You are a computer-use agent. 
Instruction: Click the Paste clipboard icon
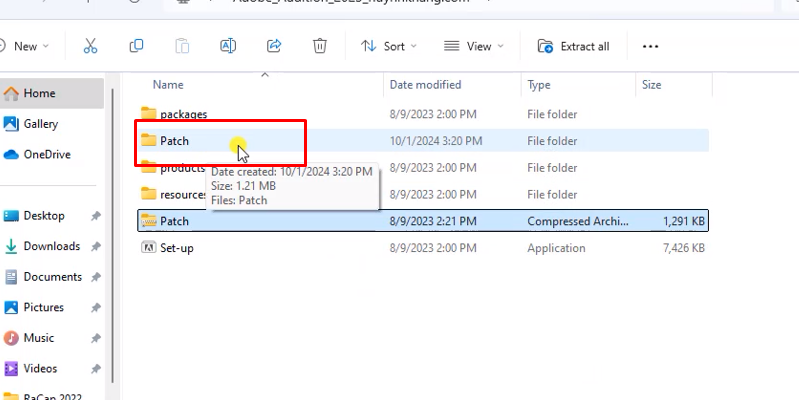[x=182, y=46]
